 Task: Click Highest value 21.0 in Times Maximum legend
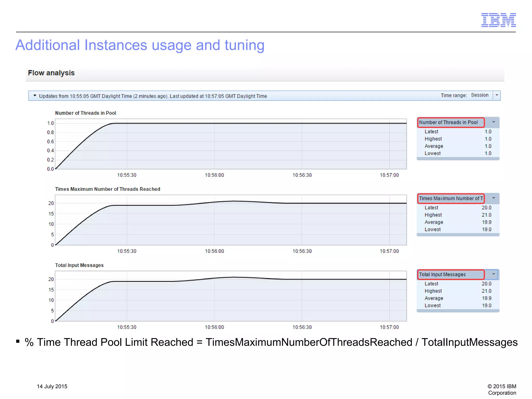click(486, 215)
